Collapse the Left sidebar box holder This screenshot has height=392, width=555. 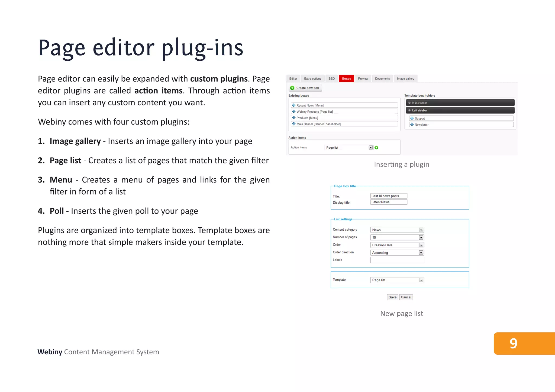point(409,110)
